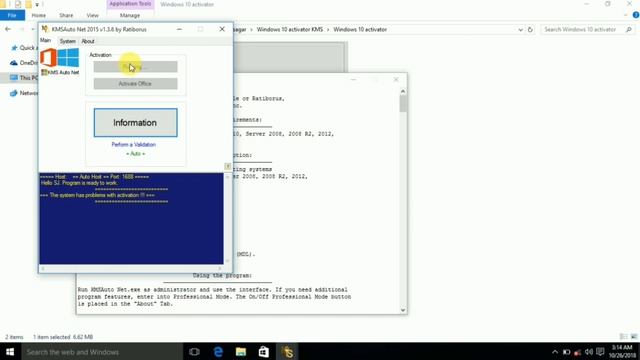640x360 pixels.
Task: Open the Quick Access Toolbar customize dropdown
Action: click(x=37, y=4)
